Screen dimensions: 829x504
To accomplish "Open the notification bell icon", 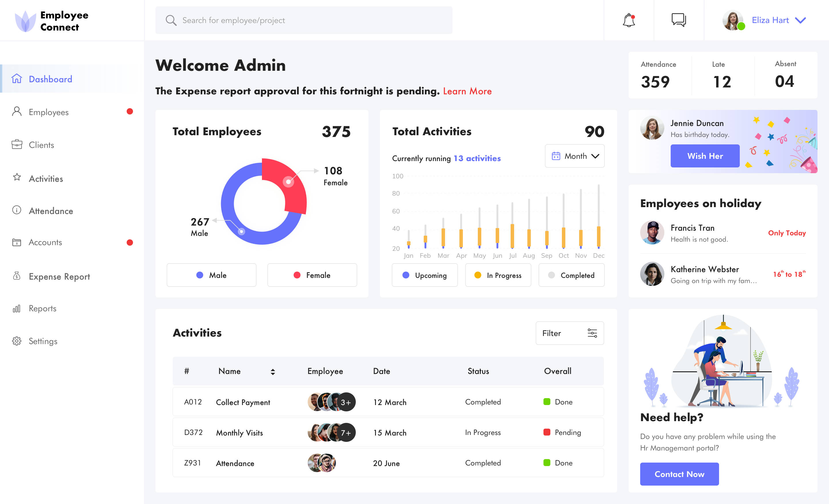I will tap(629, 20).
